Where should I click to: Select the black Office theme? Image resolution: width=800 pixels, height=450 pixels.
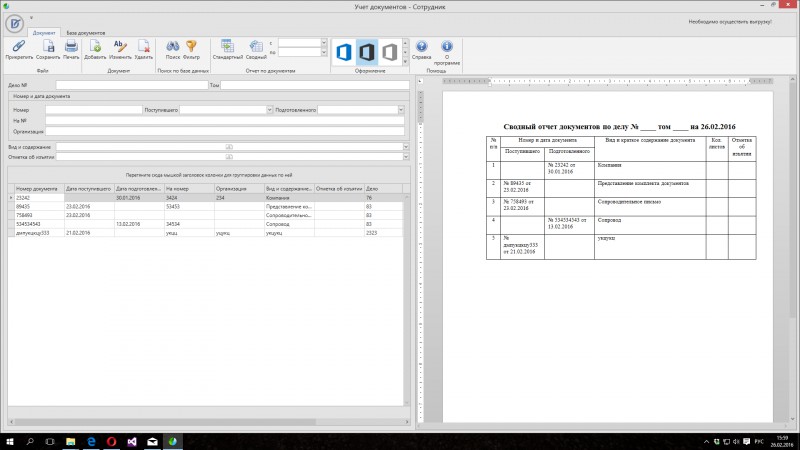(366, 52)
